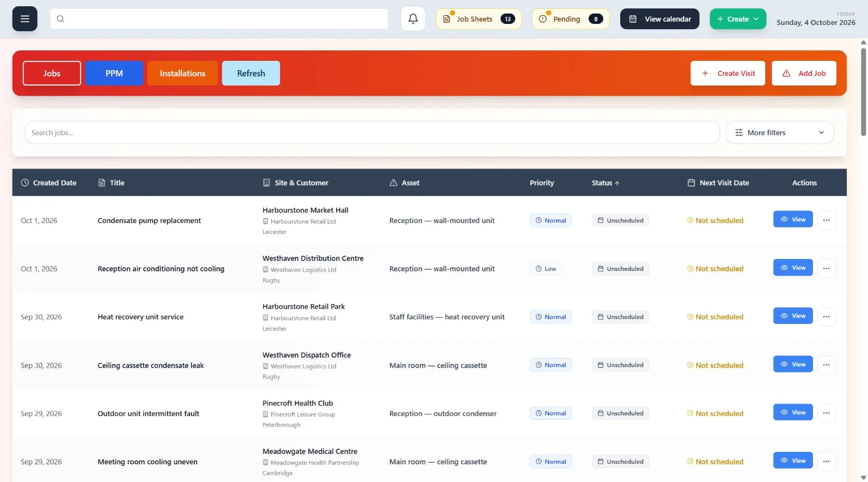The width and height of the screenshot is (868, 482).
Task: View the Heat recovery unit service job
Action: 793,316
